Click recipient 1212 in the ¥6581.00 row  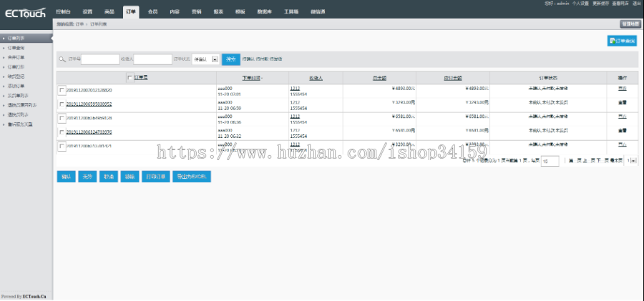click(x=295, y=117)
